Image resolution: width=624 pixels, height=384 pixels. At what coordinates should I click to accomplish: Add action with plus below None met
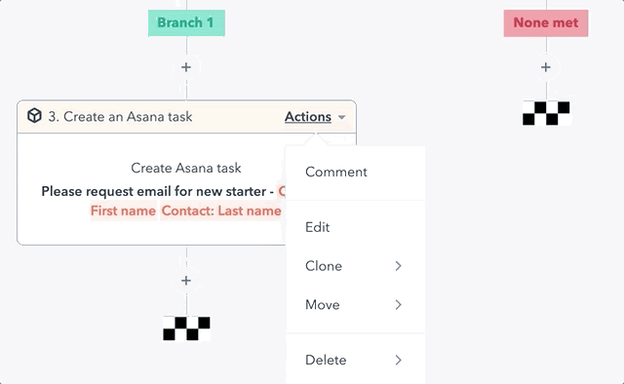tap(546, 67)
